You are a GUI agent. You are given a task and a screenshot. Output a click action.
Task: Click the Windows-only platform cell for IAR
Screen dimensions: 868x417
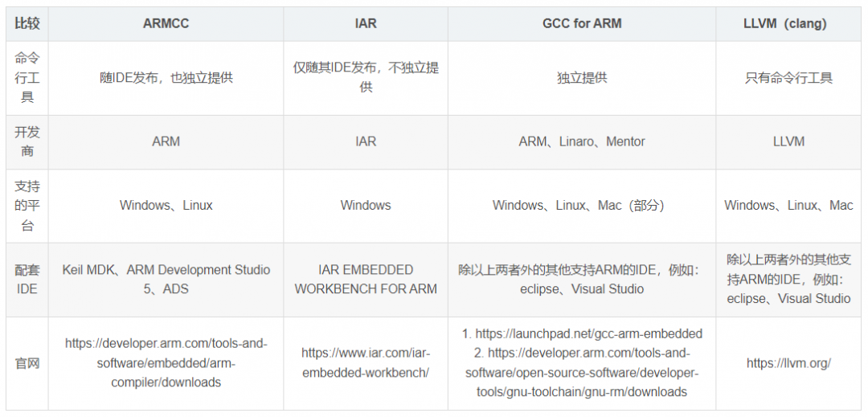coord(366,205)
